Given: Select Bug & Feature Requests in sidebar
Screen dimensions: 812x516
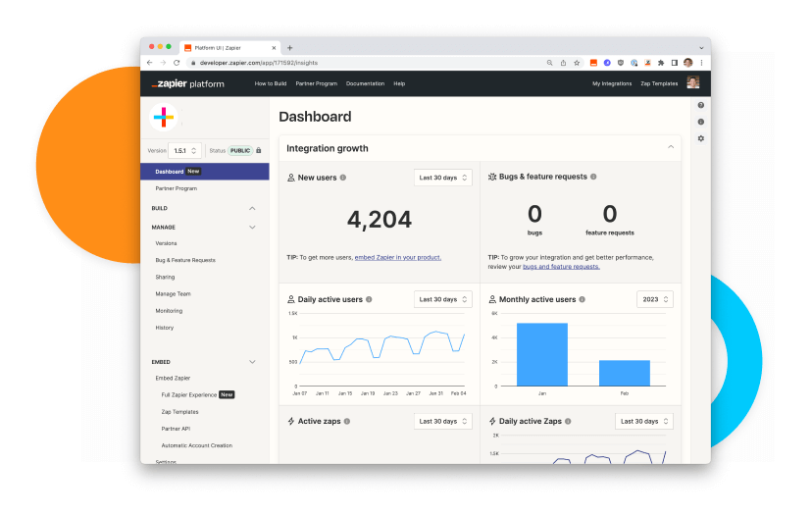Looking at the screenshot, I should click(x=185, y=260).
